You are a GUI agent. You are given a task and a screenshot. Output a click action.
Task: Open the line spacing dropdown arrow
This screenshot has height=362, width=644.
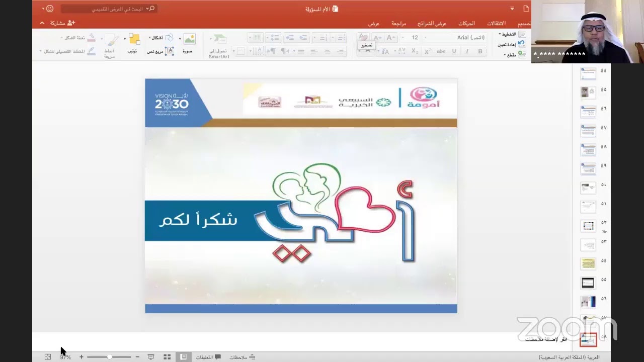[268, 38]
